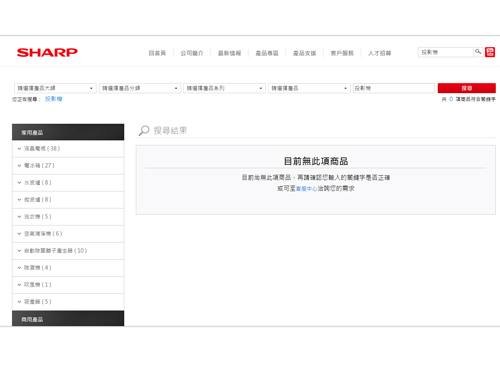This screenshot has height=375, width=500.
Task: Click the 商用產品 sidebar header
Action: click(x=68, y=318)
